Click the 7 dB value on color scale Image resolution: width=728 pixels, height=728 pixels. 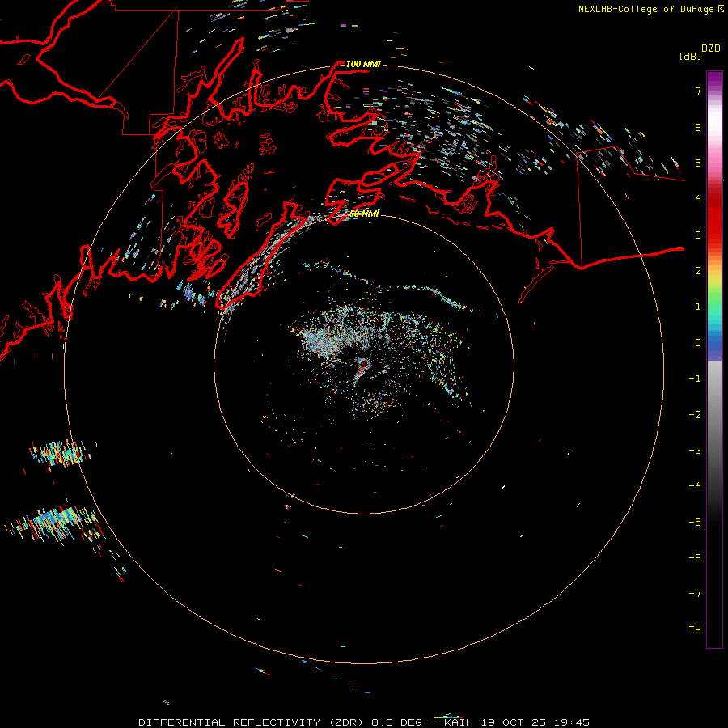(698, 91)
